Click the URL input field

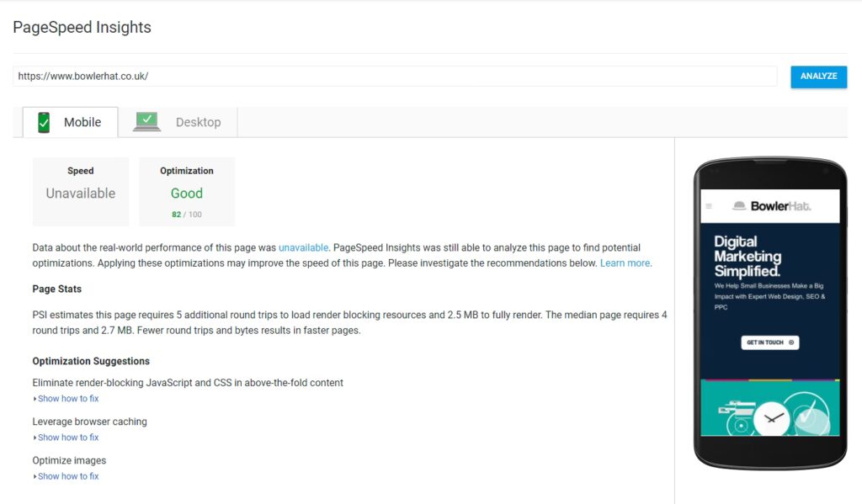click(394, 76)
